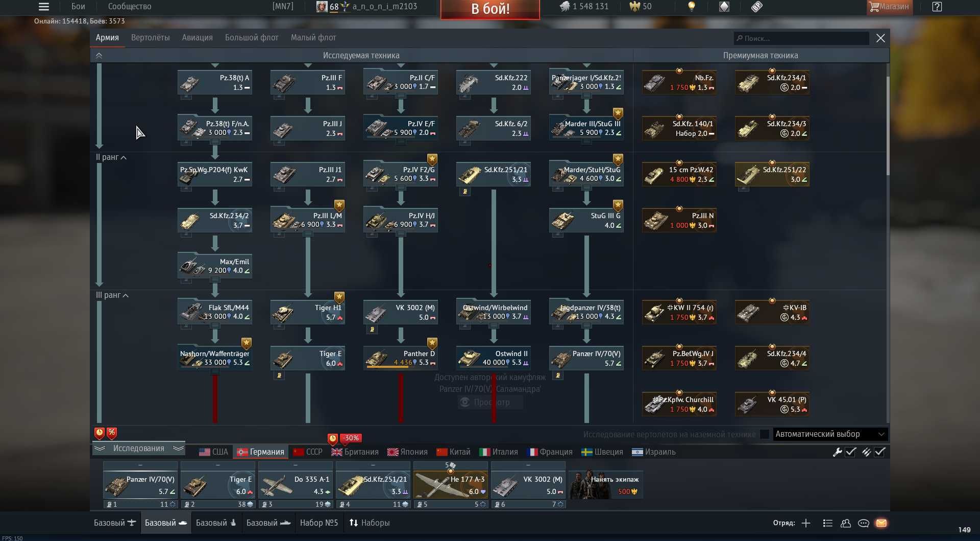Switch to the Вертолёты tab

[151, 38]
